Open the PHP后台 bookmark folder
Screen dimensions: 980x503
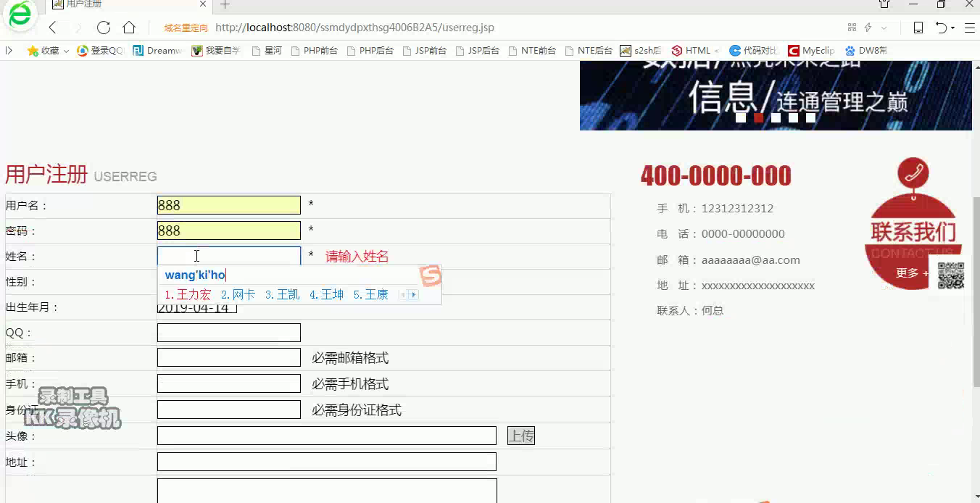[370, 51]
